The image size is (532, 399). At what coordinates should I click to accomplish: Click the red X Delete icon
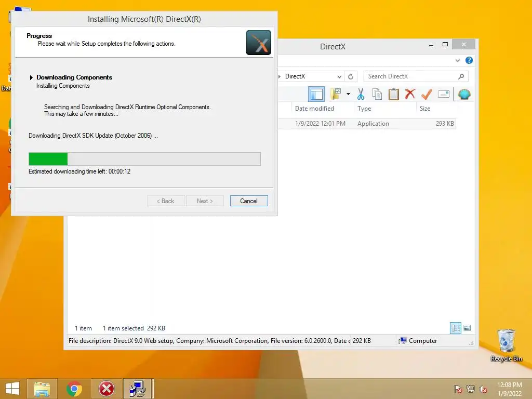tap(410, 94)
